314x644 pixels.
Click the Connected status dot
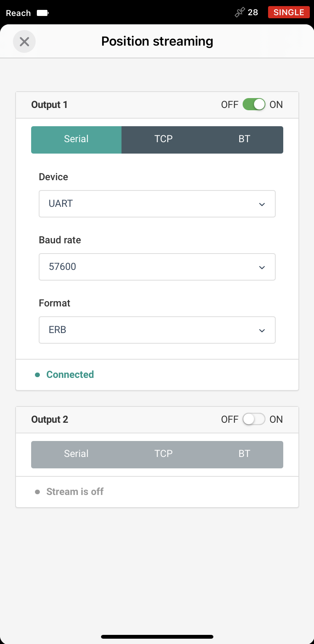coord(37,375)
